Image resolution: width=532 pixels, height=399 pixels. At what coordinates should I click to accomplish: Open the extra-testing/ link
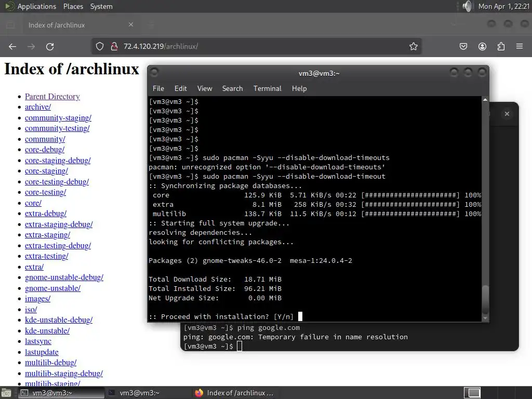click(x=46, y=257)
